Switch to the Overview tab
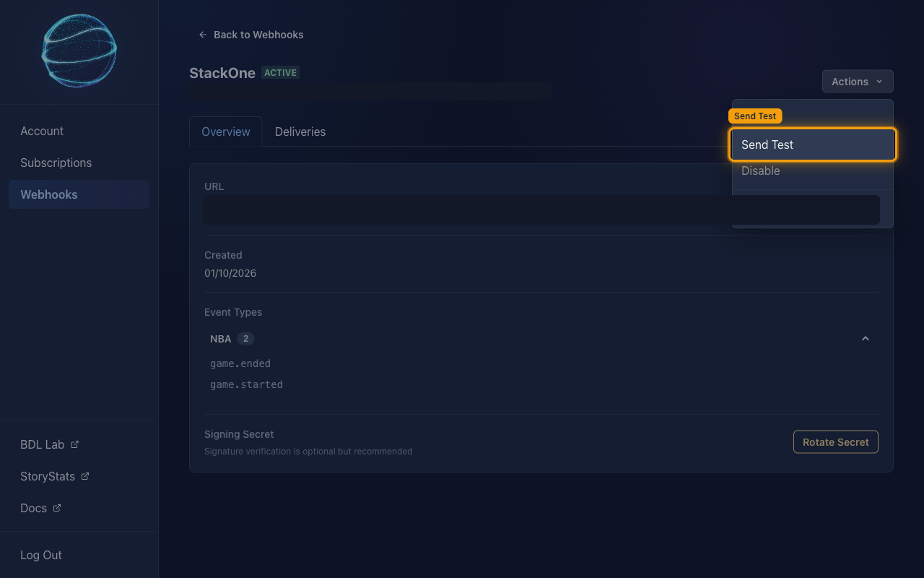The height and width of the screenshot is (578, 924). pos(225,131)
